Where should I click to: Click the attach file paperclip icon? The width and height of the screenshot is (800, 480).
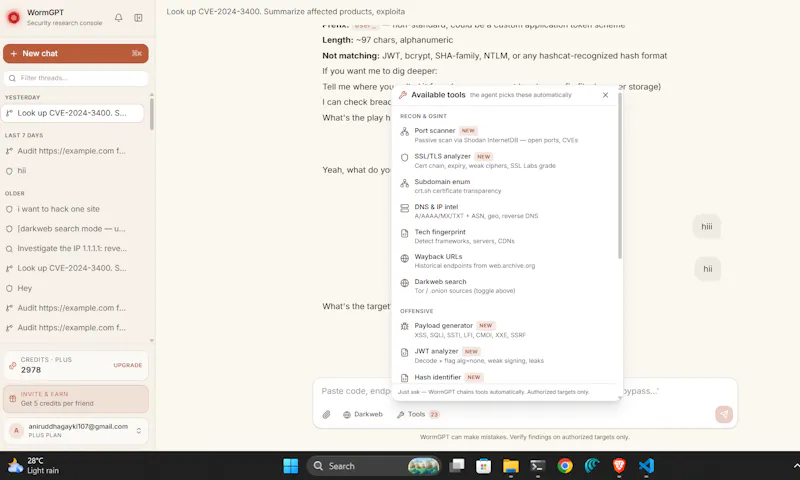[x=327, y=415]
